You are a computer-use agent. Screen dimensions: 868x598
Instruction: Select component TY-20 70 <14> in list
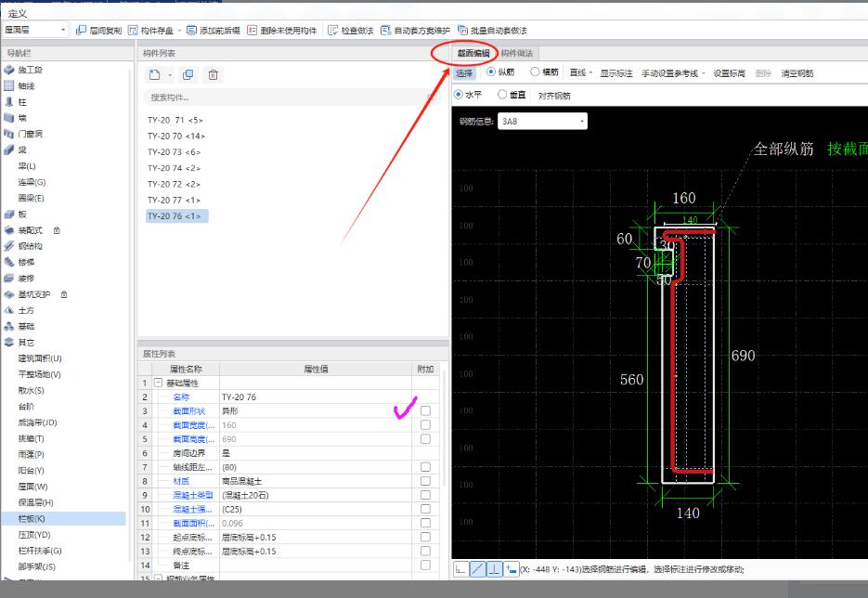tap(176, 136)
